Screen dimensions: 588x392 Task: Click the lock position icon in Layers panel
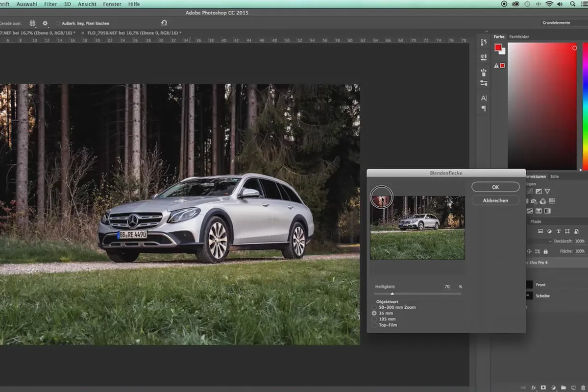click(x=529, y=251)
